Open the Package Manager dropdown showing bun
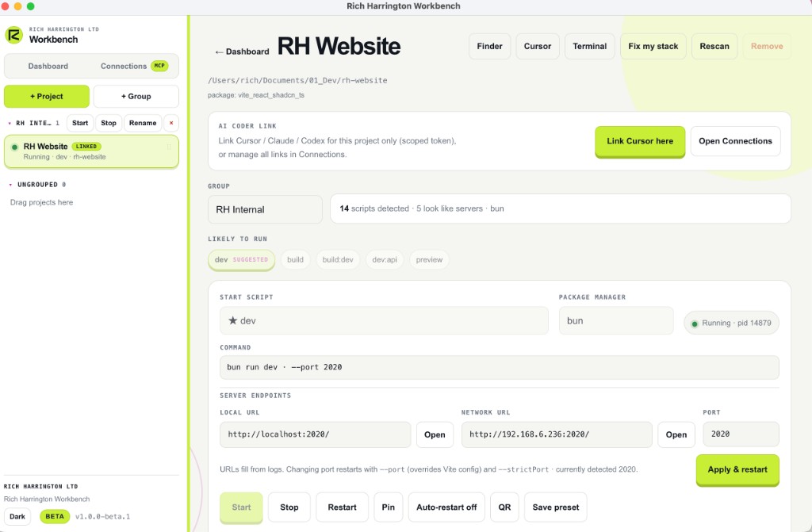 616,320
